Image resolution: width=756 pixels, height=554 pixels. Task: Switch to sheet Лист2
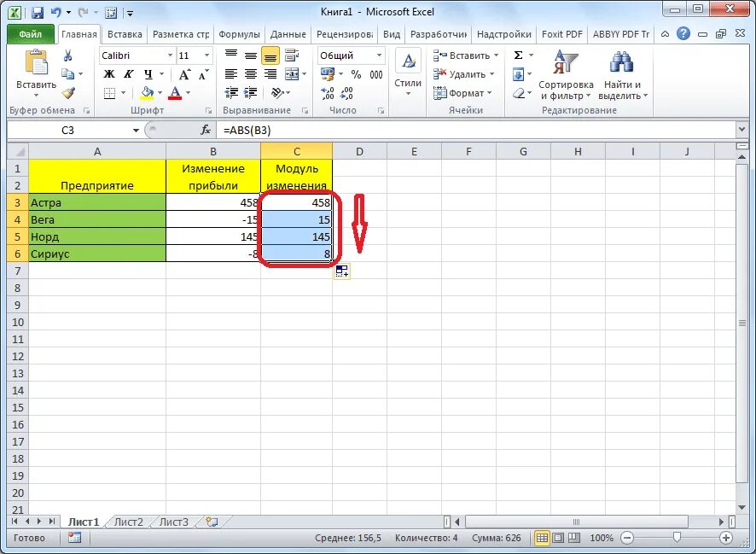128,522
